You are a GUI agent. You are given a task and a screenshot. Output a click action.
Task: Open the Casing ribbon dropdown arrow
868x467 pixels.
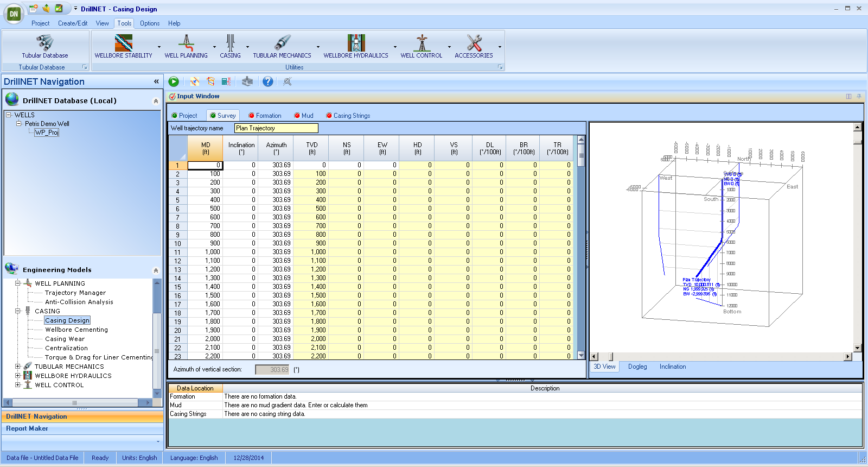coord(247,47)
